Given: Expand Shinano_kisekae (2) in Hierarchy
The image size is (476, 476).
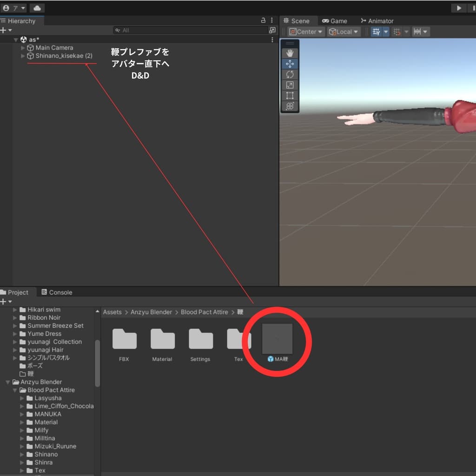Looking at the screenshot, I should click(23, 56).
